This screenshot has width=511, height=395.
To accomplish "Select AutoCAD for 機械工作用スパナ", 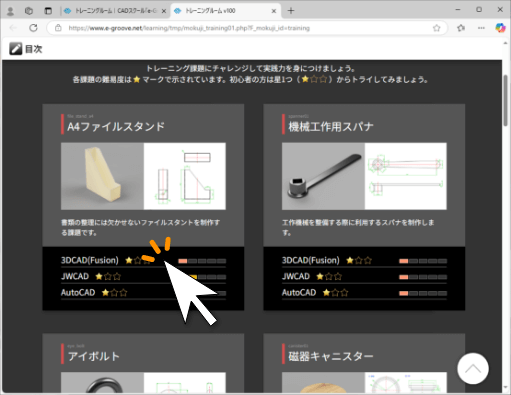I will click(x=299, y=293).
